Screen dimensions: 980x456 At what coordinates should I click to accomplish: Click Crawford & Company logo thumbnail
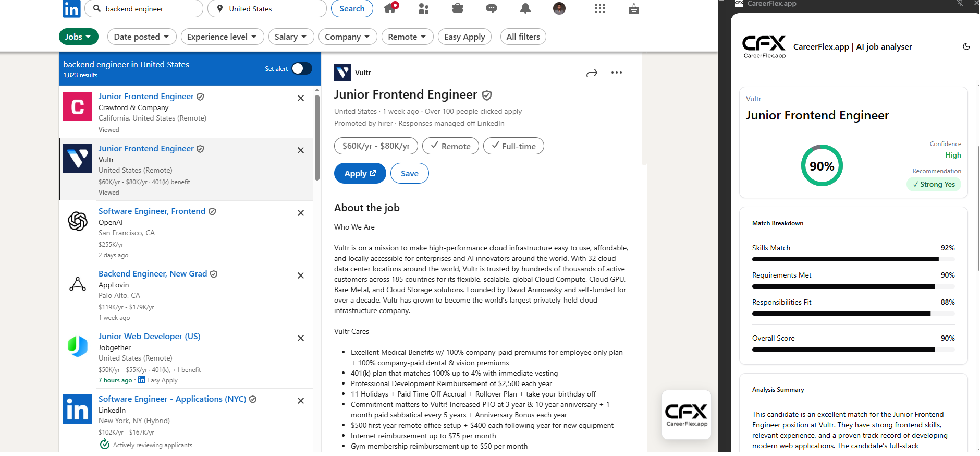pos(78,106)
